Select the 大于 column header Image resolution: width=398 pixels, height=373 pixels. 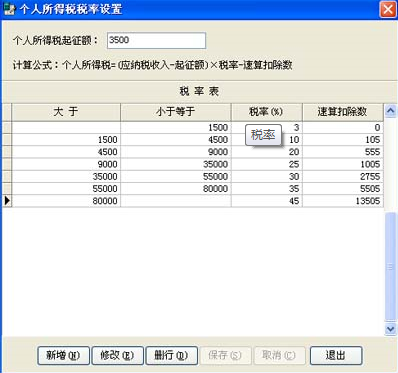tap(66, 112)
